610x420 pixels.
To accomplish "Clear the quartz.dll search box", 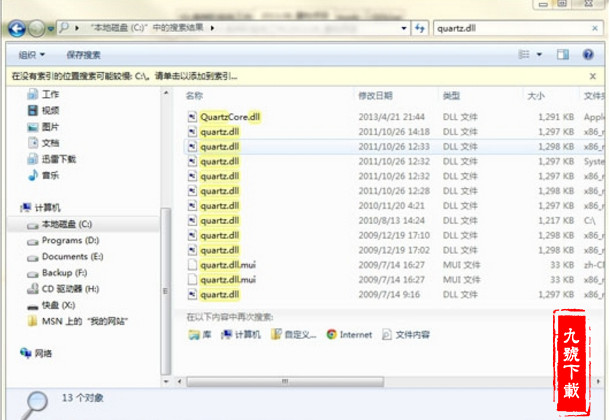I will [x=595, y=28].
